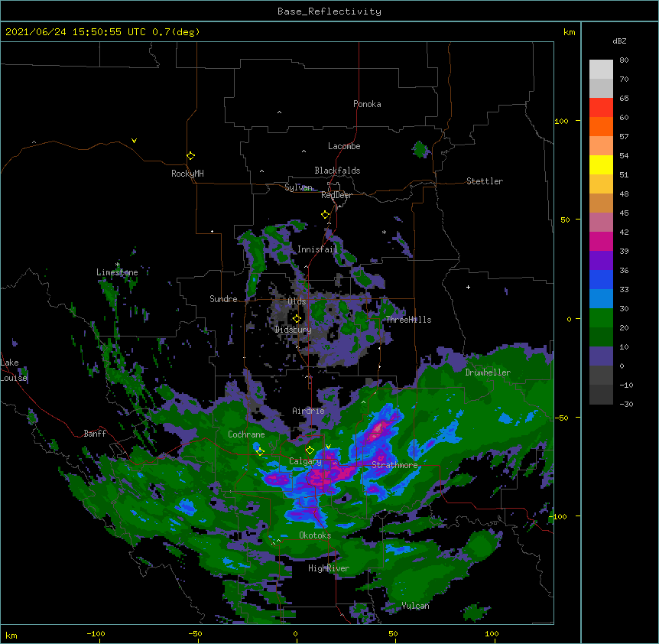Click the HighRiver town label
The image size is (659, 644).
click(329, 568)
